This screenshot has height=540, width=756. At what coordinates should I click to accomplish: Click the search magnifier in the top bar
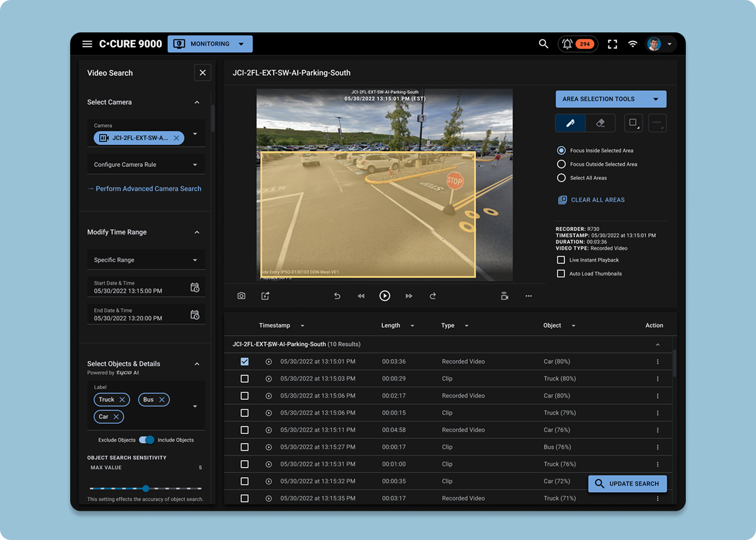click(x=543, y=44)
